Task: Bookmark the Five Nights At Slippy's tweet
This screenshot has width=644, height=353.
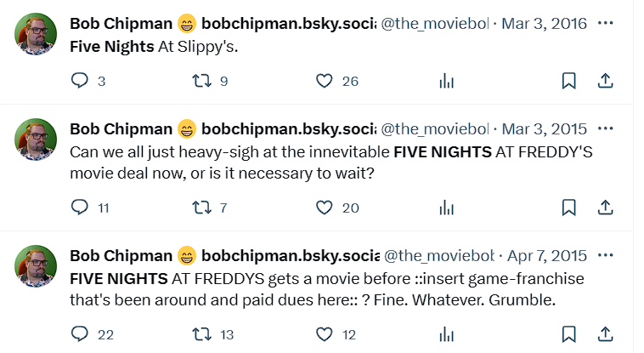Action: tap(568, 81)
